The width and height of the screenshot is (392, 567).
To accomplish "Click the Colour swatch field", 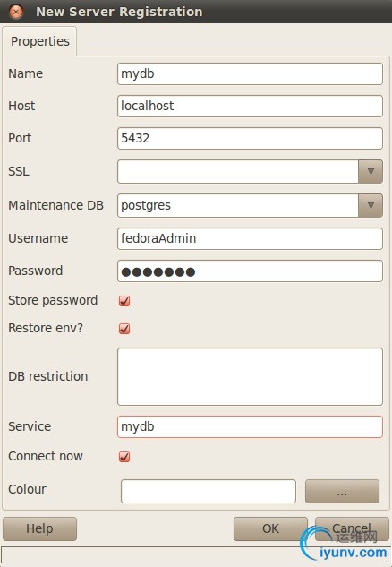I will tap(209, 492).
